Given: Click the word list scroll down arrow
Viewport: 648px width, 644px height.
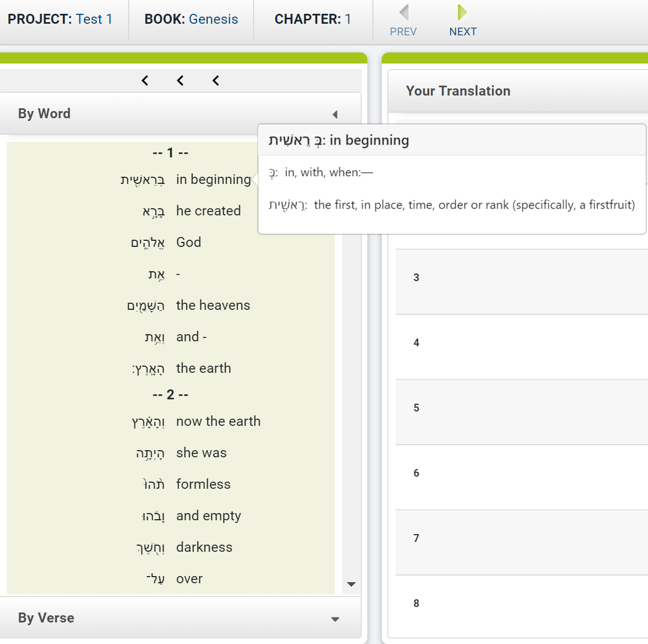Looking at the screenshot, I should click(x=351, y=584).
